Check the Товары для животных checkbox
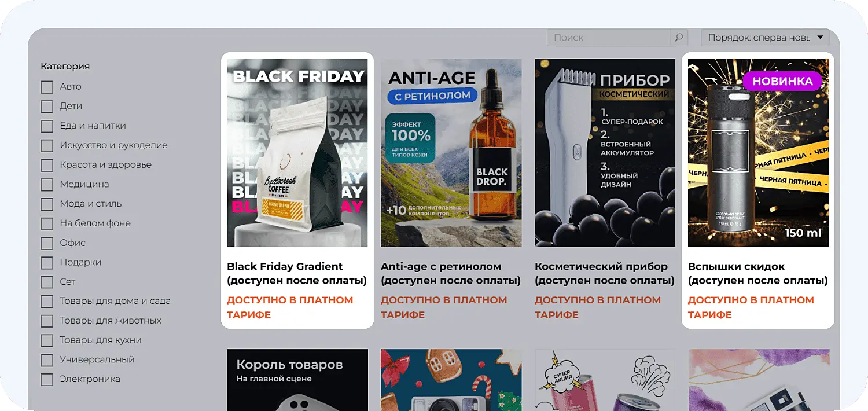The image size is (868, 411). [x=47, y=321]
